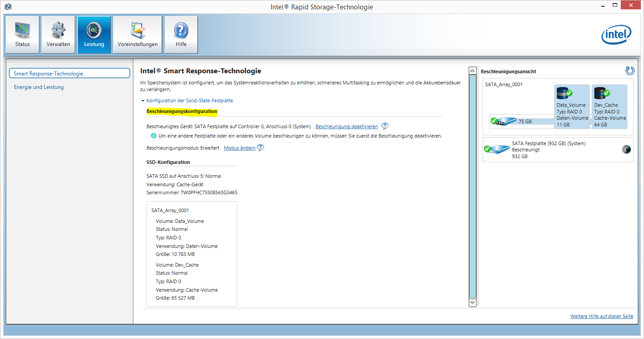The height and width of the screenshot is (339, 644).
Task: Click Intel Smart Response-Technologie heading
Action: (x=201, y=71)
